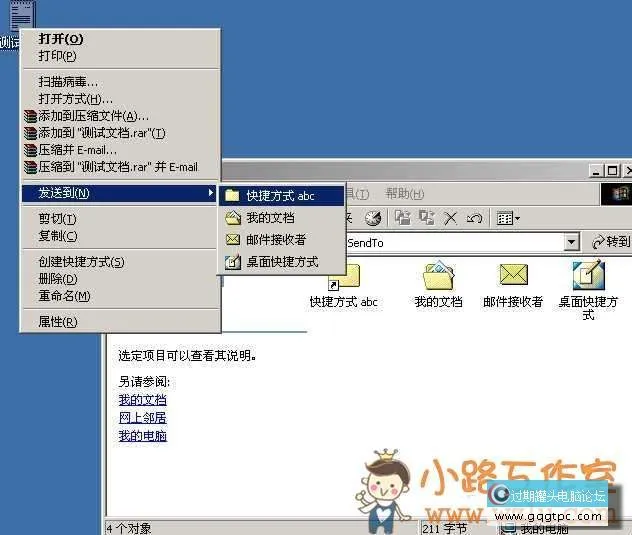Image resolution: width=632 pixels, height=535 pixels.
Task: Click the Undo toolbar icon
Action: click(x=474, y=219)
